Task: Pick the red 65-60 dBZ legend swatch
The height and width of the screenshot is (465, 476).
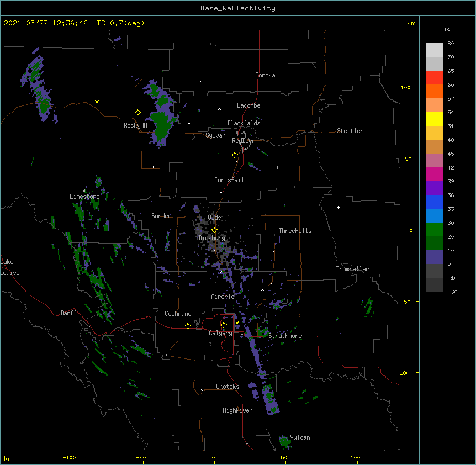Action: (x=434, y=77)
